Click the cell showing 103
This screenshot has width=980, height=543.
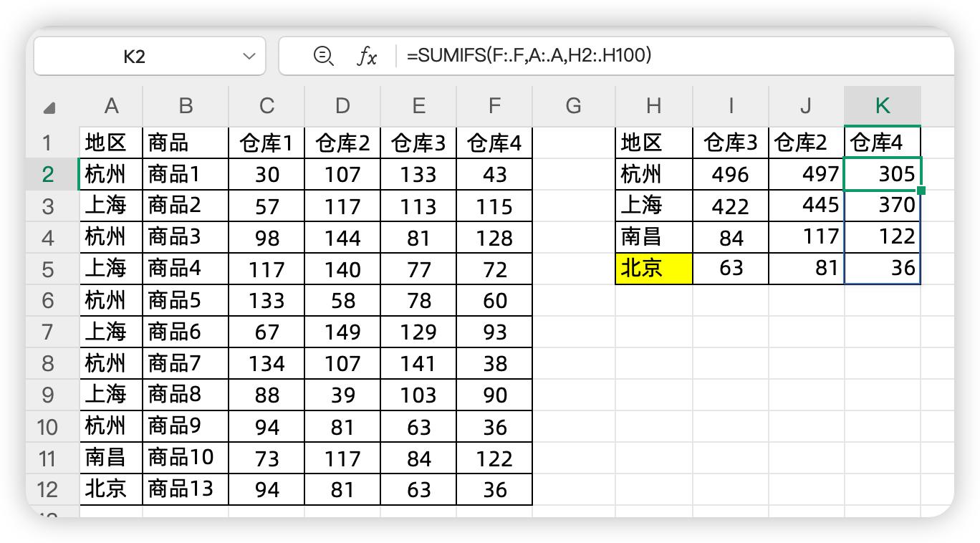coord(418,395)
